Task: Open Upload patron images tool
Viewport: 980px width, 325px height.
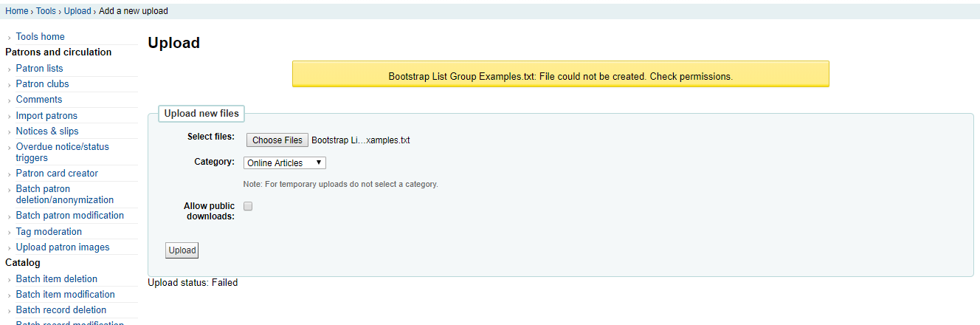Action: click(x=62, y=247)
